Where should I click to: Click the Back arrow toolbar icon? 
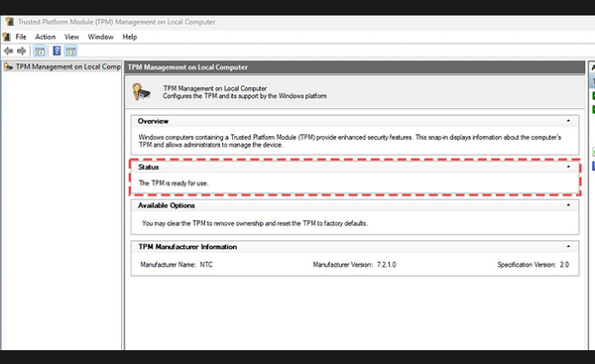click(x=8, y=51)
